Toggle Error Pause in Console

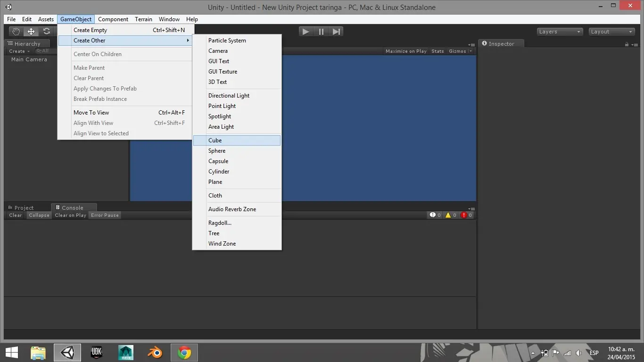pyautogui.click(x=105, y=215)
